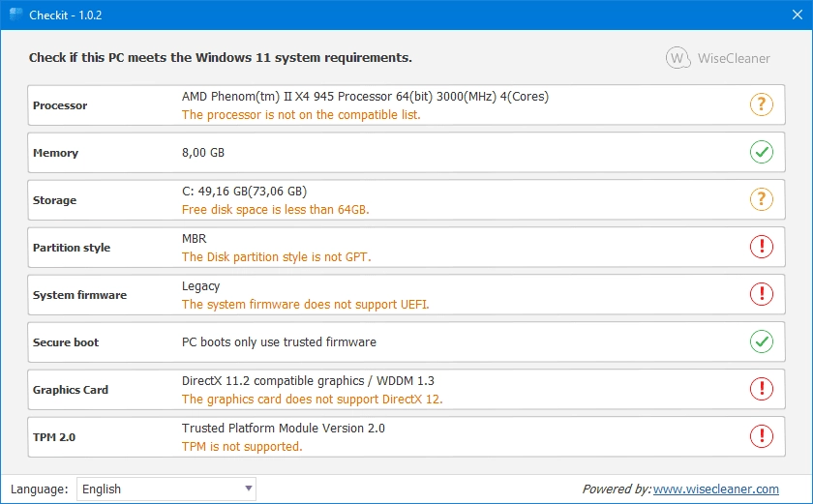Click the Legacy firmware value
Viewport: 813px width, 504px height.
point(200,286)
